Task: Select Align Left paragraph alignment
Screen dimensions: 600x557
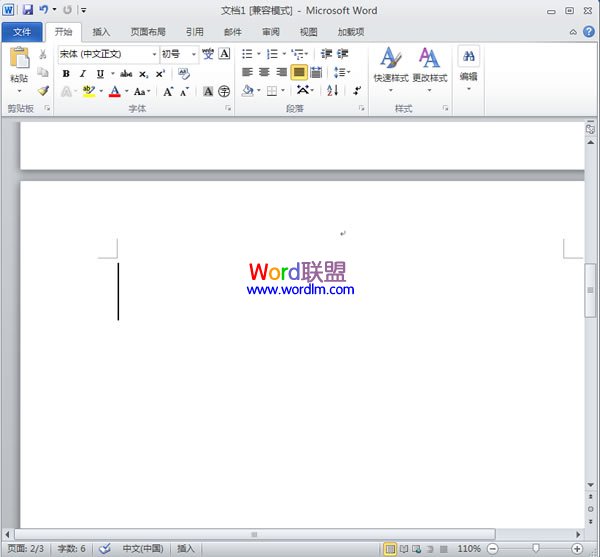Action: (x=247, y=72)
